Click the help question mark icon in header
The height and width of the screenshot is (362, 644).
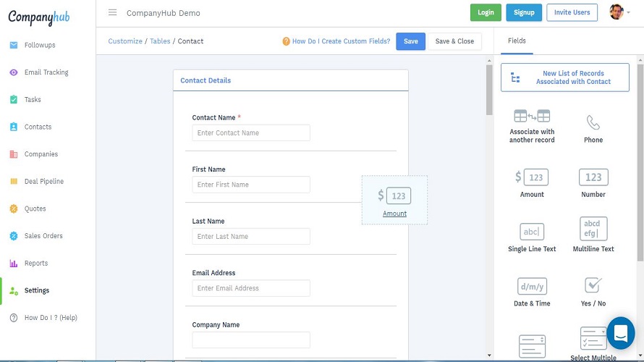tap(286, 41)
